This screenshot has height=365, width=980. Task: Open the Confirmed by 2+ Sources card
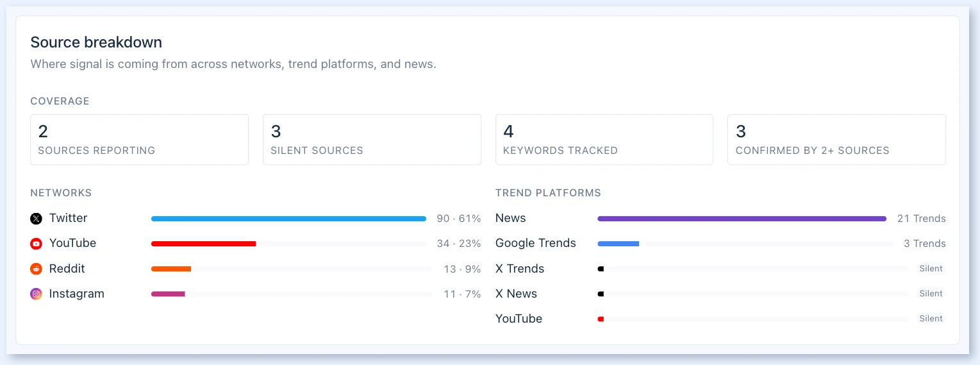836,140
